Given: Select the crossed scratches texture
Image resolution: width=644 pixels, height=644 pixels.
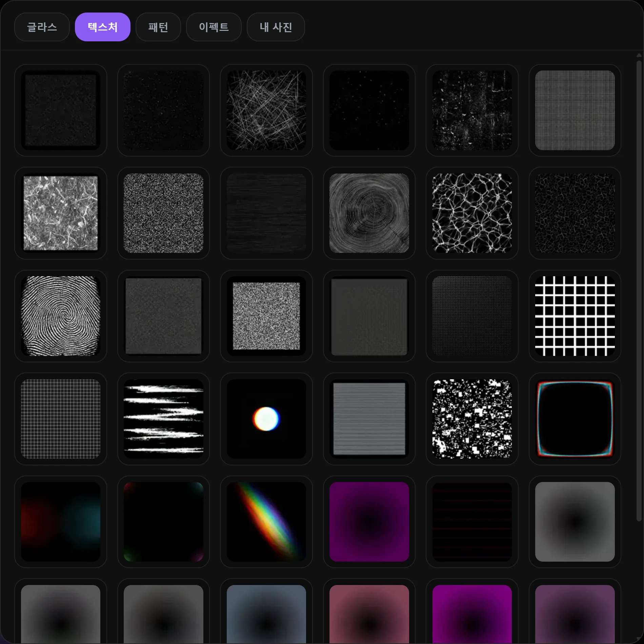Looking at the screenshot, I should (266, 110).
